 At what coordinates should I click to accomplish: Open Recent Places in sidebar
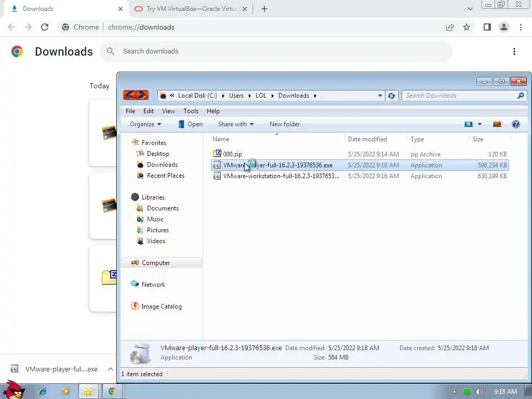[166, 176]
